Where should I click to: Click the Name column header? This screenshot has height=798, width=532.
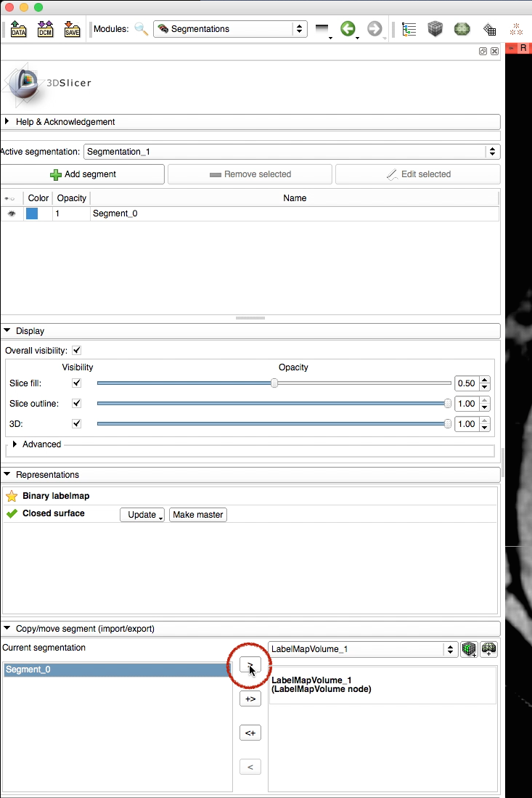tap(295, 198)
